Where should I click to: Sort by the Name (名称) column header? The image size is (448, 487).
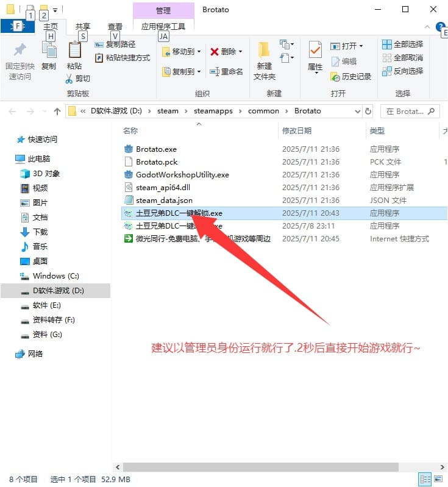tap(130, 131)
